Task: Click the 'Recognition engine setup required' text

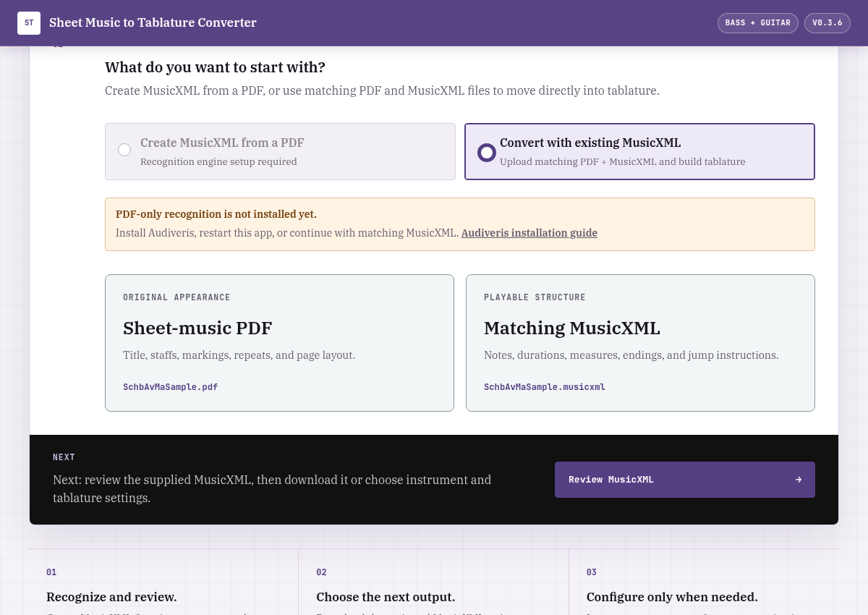Action: tap(218, 161)
